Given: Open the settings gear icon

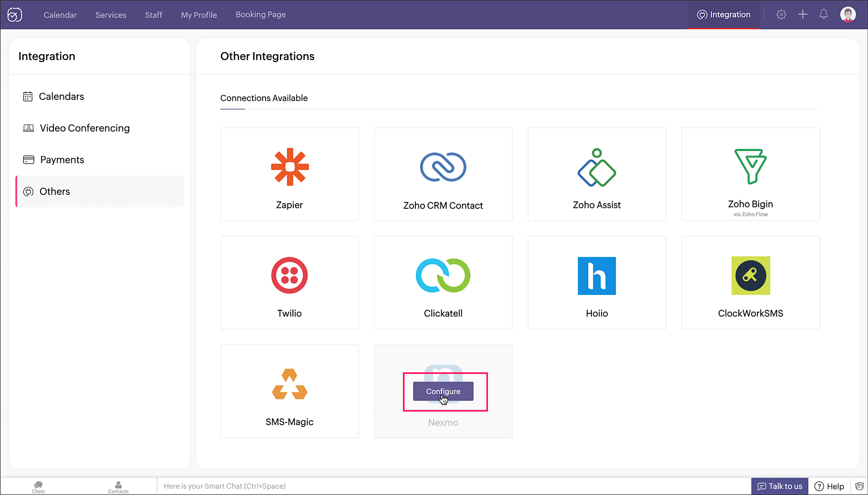Looking at the screenshot, I should pyautogui.click(x=781, y=14).
